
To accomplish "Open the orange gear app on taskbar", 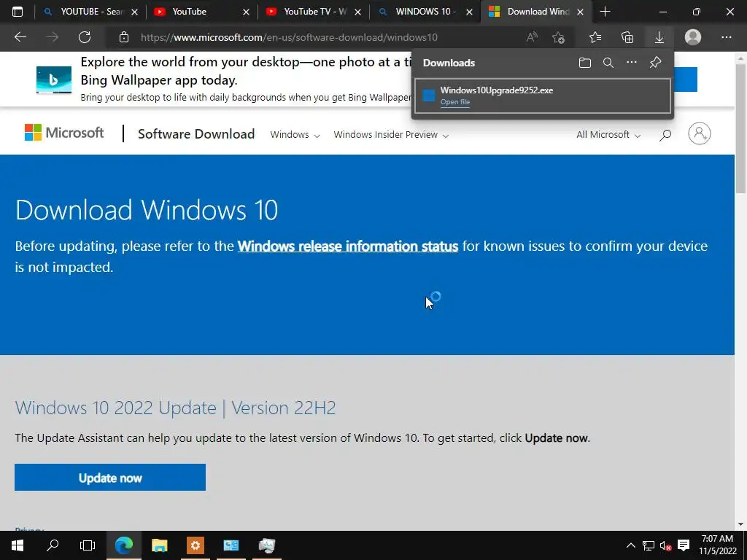I will (x=196, y=545).
